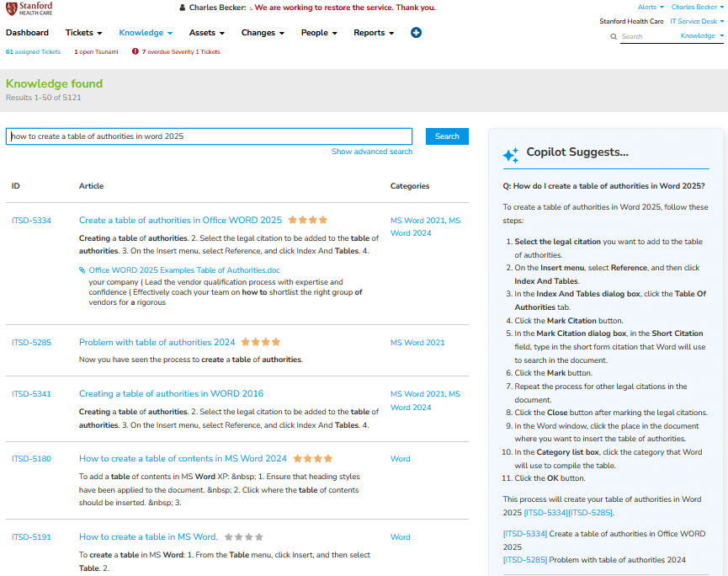
Task: Click MS Word 2021 category of ITSD-5341
Action: coord(417,394)
